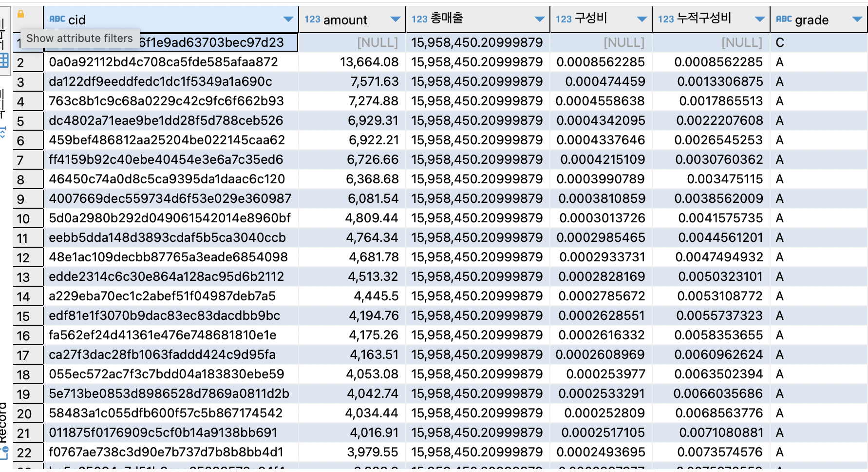Select cid 763c8b1c9c68a0229c42c9fc6f662b93
This screenshot has height=472, width=868.
click(x=171, y=101)
